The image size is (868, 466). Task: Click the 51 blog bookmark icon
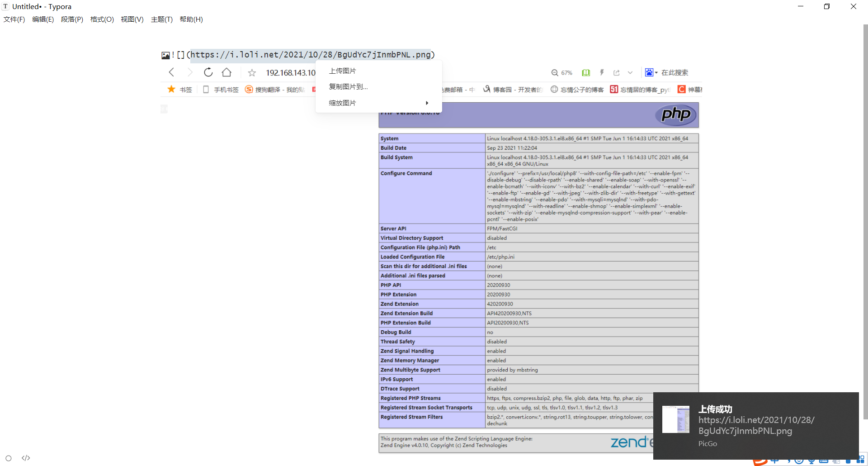pos(614,89)
